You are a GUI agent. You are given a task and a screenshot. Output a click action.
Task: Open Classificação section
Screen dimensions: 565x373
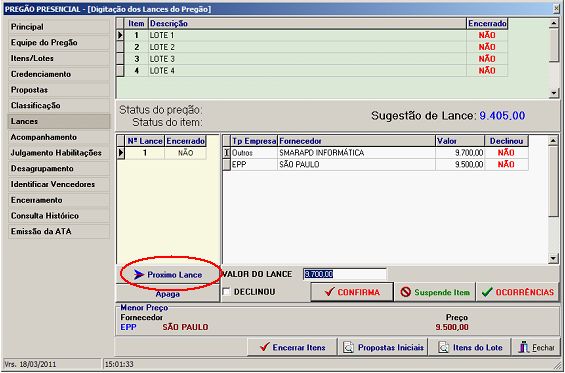coord(59,106)
